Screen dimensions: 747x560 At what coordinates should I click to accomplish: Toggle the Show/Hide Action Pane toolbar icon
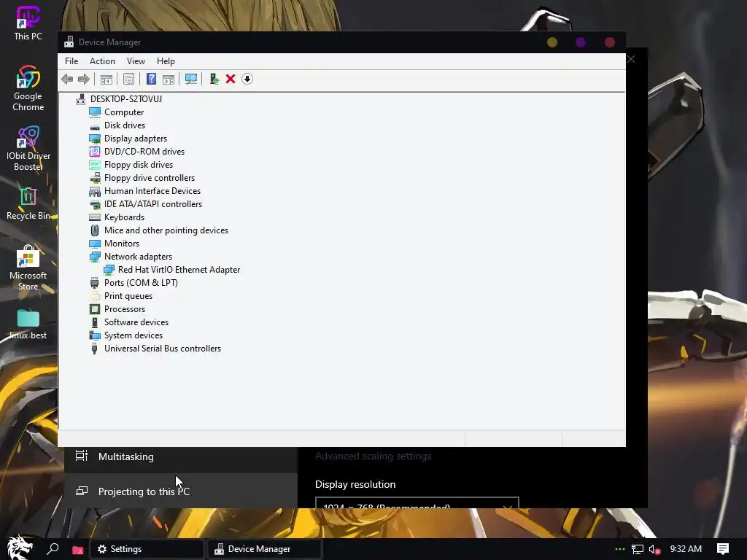169,79
